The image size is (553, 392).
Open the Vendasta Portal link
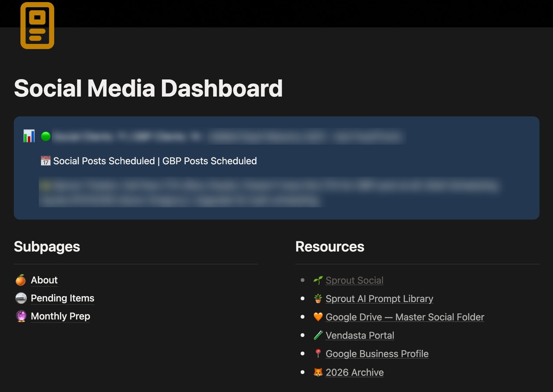click(360, 335)
